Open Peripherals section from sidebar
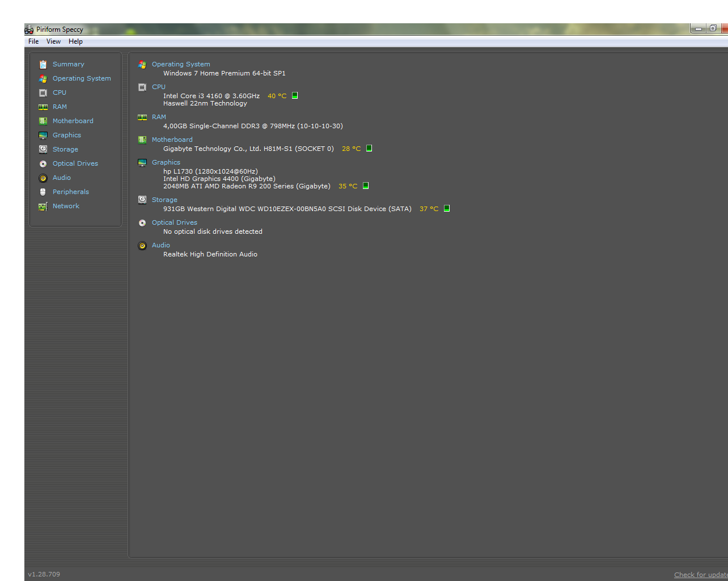 click(x=71, y=192)
